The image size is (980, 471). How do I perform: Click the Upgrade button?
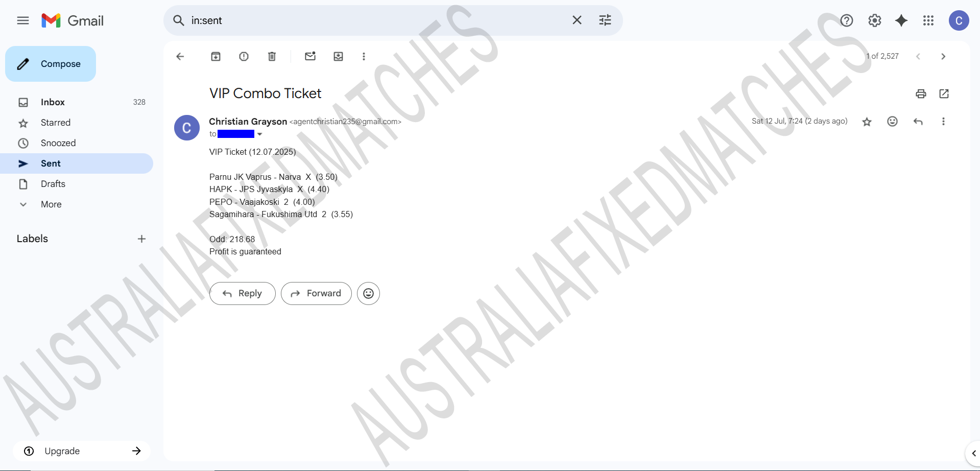[82, 451]
